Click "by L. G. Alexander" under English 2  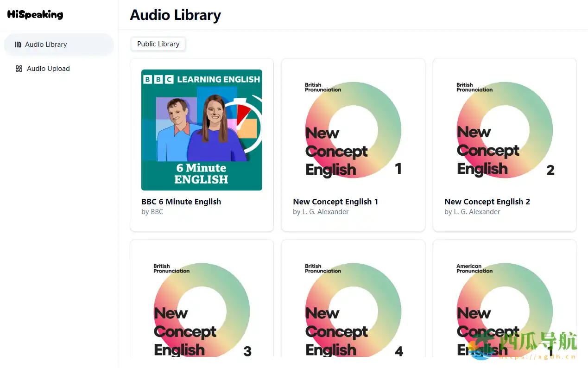click(x=472, y=212)
